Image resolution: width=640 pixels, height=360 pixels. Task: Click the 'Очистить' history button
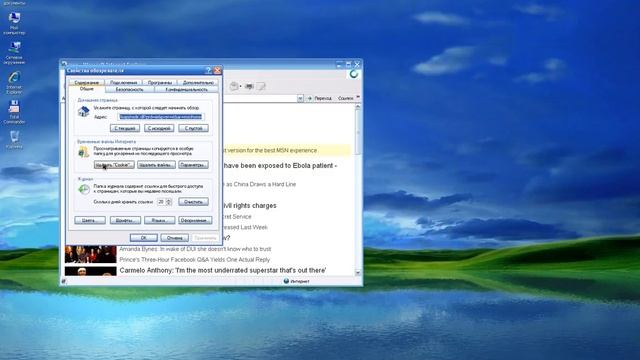193,202
